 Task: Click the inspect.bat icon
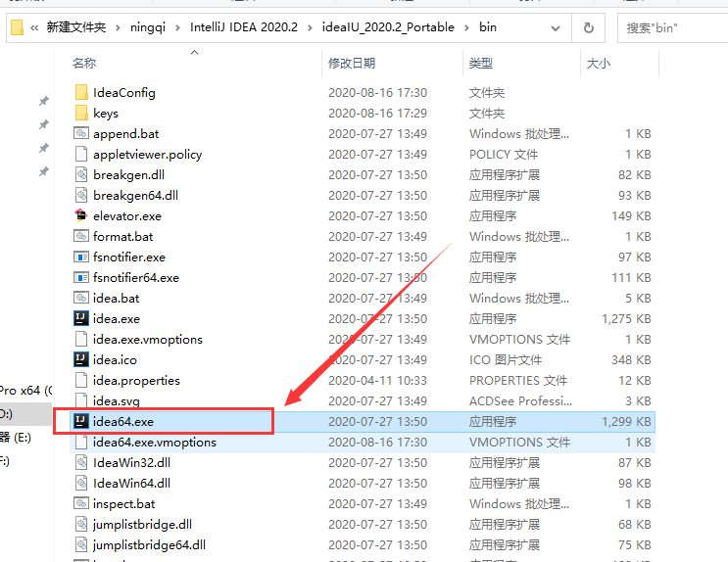point(81,503)
